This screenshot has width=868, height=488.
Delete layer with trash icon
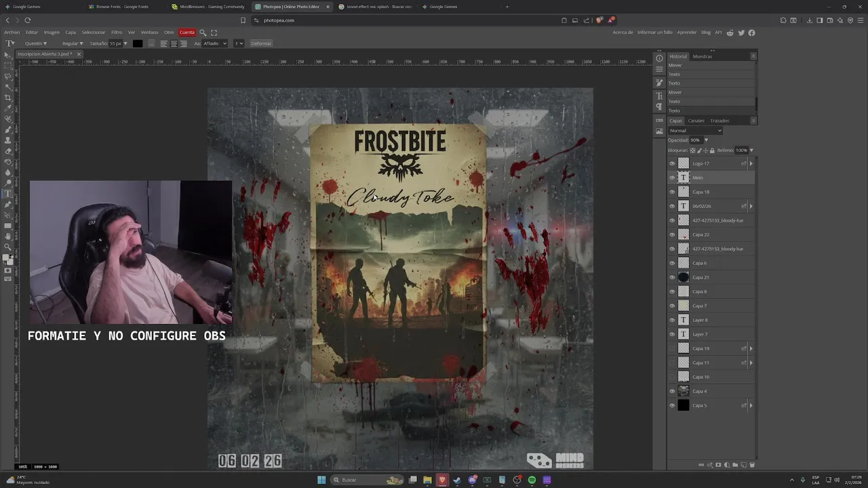point(752,465)
